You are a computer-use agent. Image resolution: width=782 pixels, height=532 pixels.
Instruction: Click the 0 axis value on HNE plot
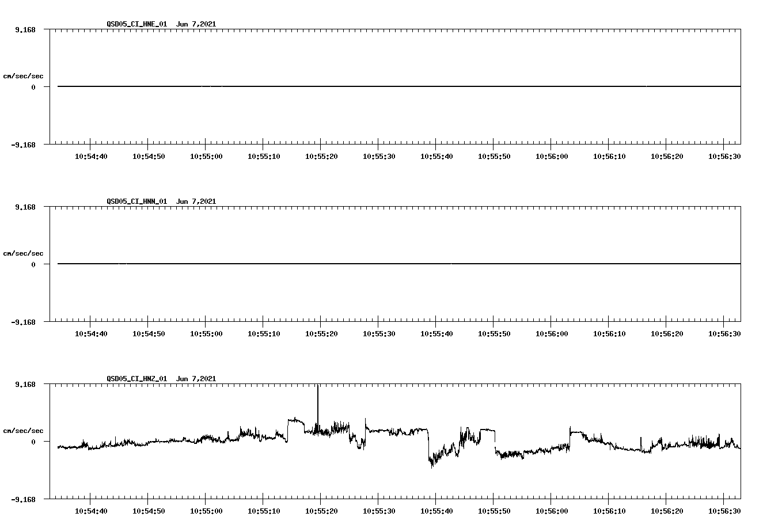pyautogui.click(x=33, y=87)
